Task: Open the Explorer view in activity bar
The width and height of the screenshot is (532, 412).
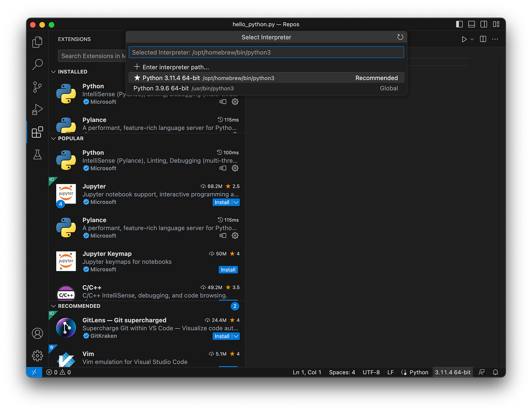Action: point(37,42)
